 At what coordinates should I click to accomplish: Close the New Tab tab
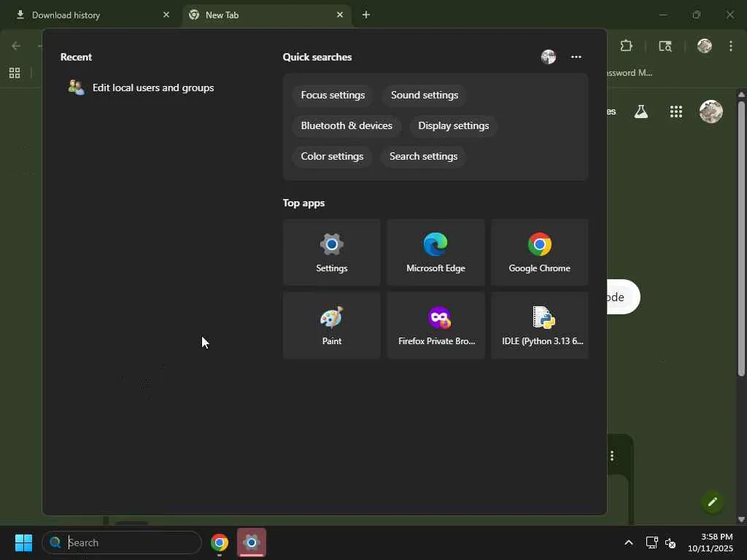click(x=340, y=15)
